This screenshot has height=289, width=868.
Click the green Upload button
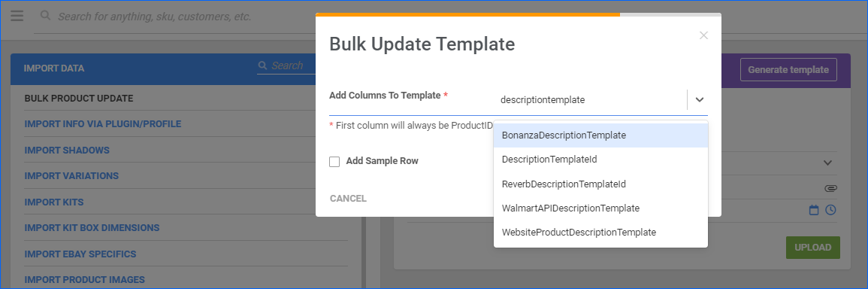[x=812, y=248]
